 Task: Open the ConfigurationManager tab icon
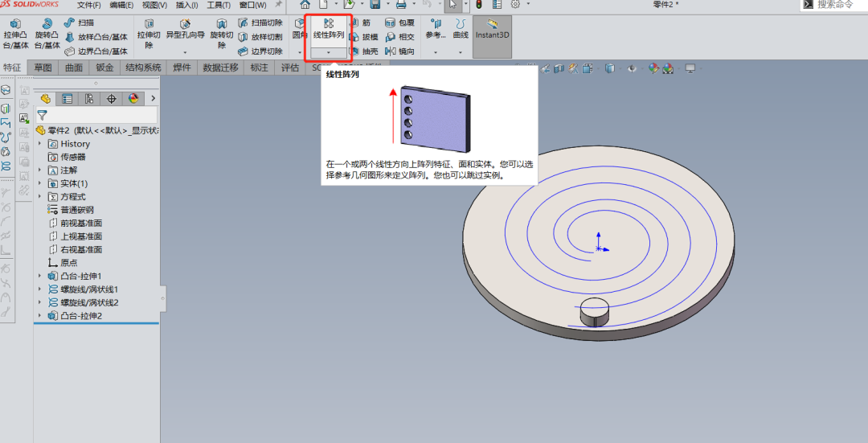pos(89,99)
